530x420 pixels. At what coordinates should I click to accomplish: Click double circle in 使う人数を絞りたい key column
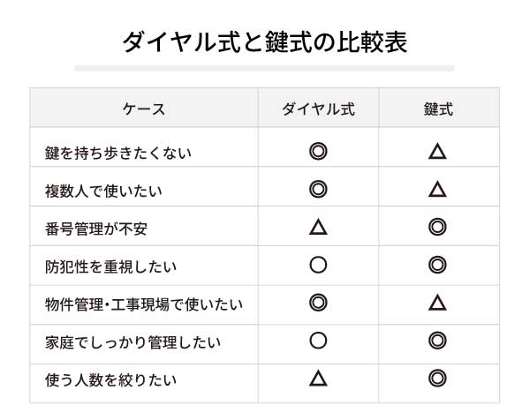click(437, 379)
